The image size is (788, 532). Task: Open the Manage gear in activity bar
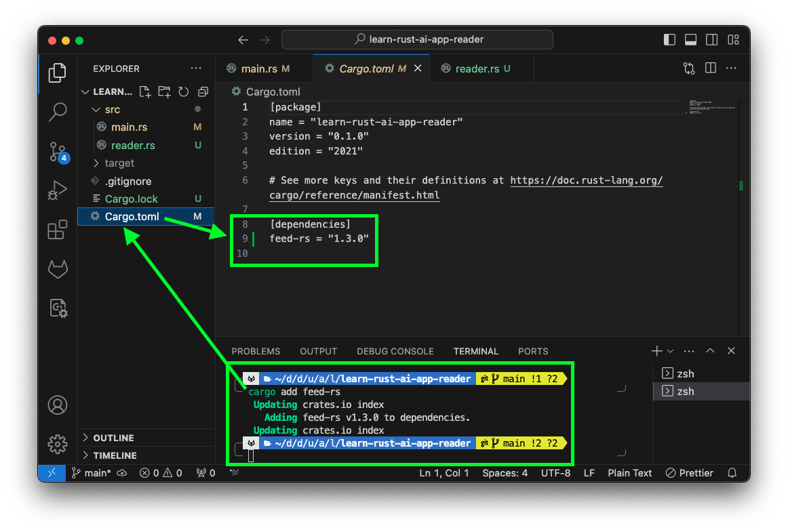point(57,444)
